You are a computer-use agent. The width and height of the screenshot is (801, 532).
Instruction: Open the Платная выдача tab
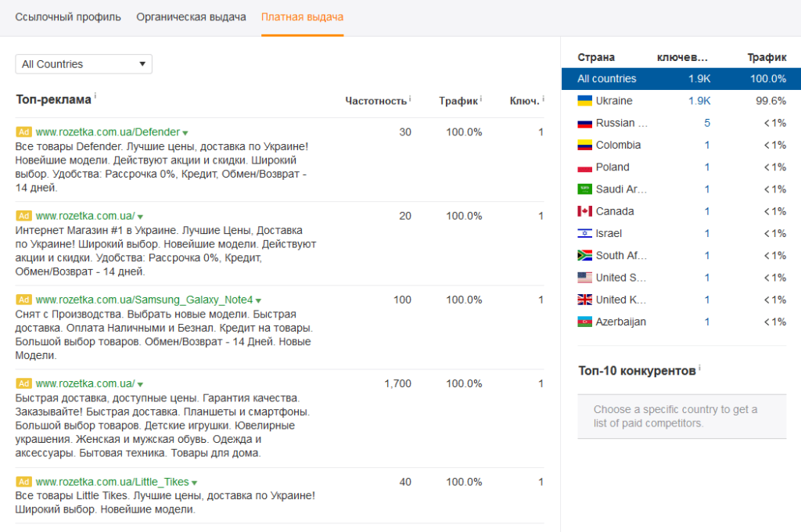[x=302, y=16]
